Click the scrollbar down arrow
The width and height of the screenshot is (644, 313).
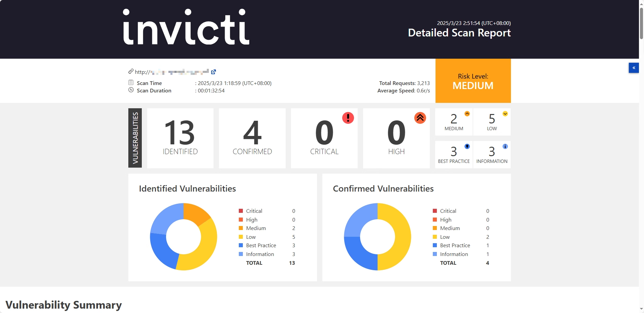pyautogui.click(x=641, y=309)
